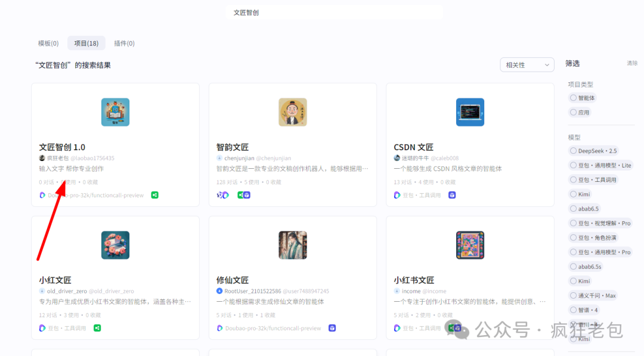Click the @user7488947245 username text
Viewport: 644px width, 356px height.
pyautogui.click(x=306, y=291)
